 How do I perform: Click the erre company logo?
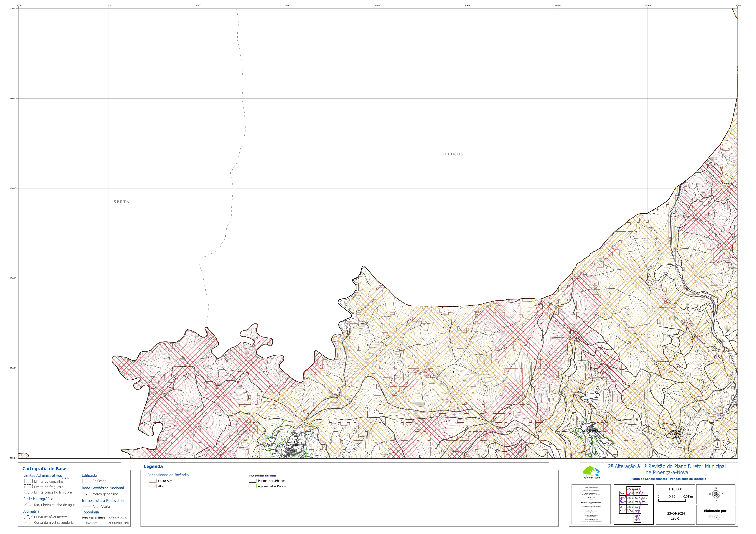coord(714,517)
